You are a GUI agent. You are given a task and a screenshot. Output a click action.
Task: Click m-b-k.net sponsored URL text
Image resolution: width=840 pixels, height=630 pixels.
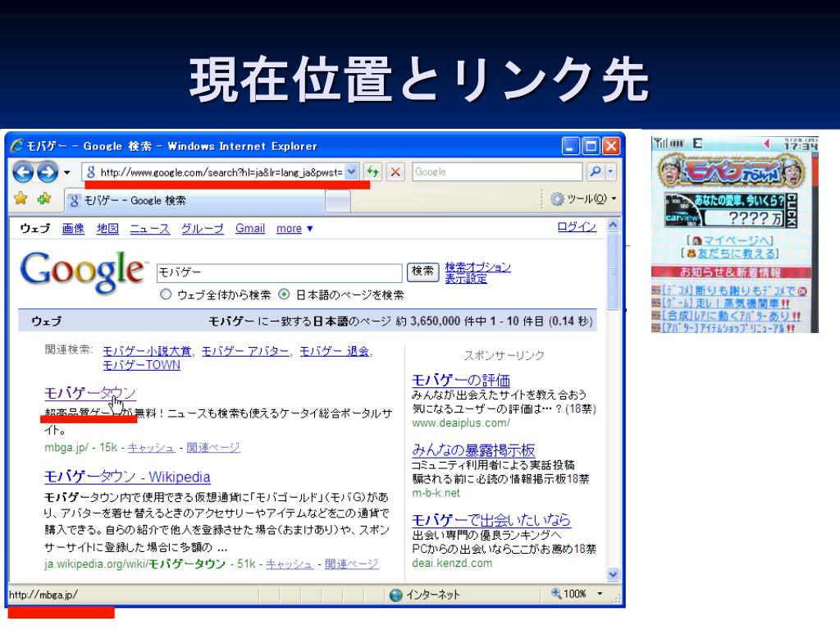(x=436, y=493)
